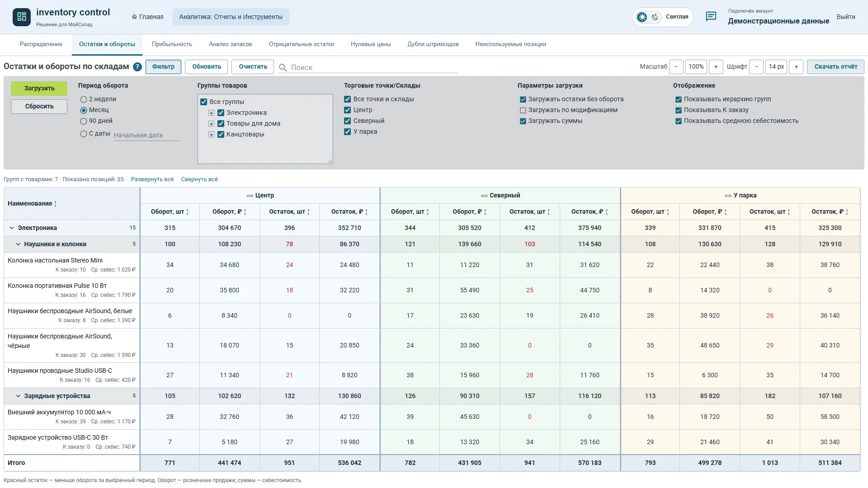868x488 pixels.
Task: Sort by Наименование column sort icon
Action: coord(56,204)
